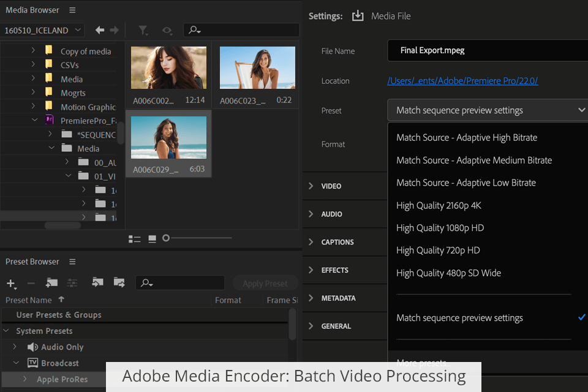
Task: Open the Media Browser panel menu
Action: (x=72, y=10)
